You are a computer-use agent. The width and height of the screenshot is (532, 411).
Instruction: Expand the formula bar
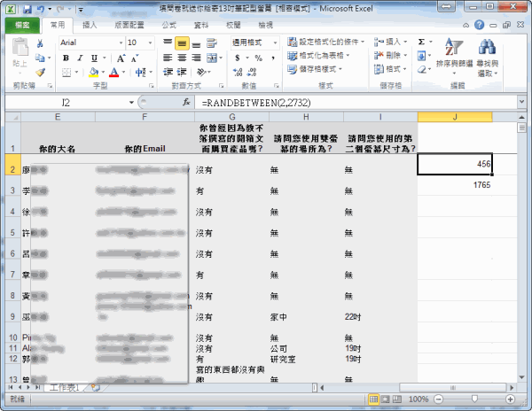coord(521,102)
